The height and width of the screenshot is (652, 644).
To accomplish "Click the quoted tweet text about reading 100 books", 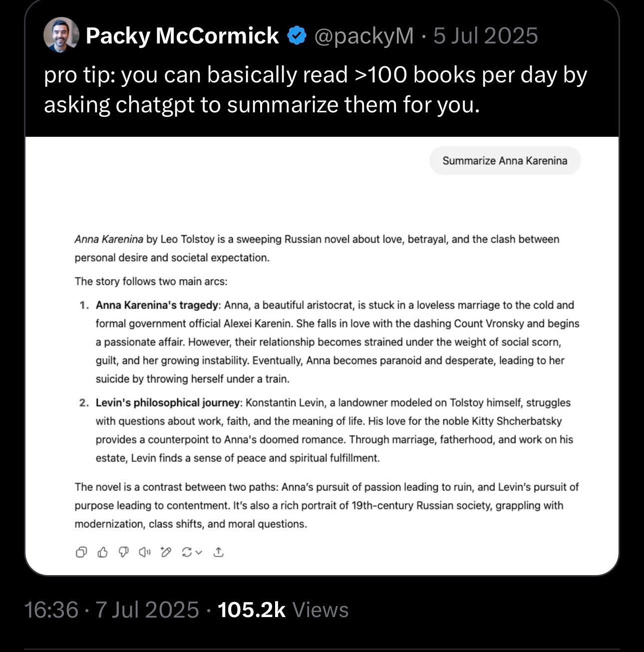I will (316, 89).
